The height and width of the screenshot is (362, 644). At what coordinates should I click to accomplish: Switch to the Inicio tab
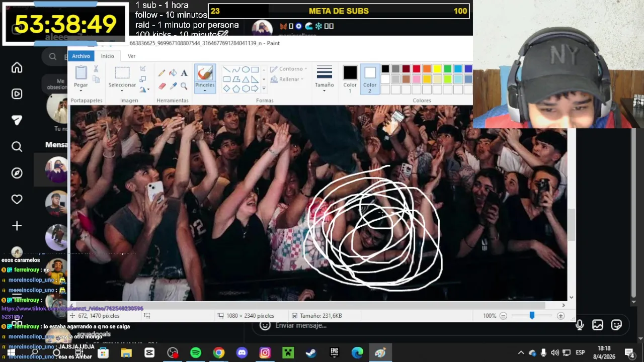pyautogui.click(x=107, y=56)
